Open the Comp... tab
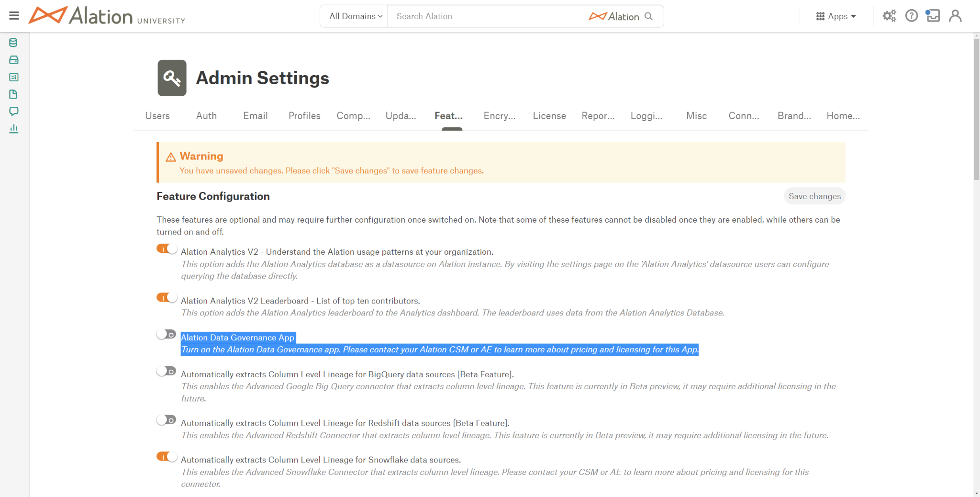Viewport: 980px width, 497px height. (x=353, y=116)
